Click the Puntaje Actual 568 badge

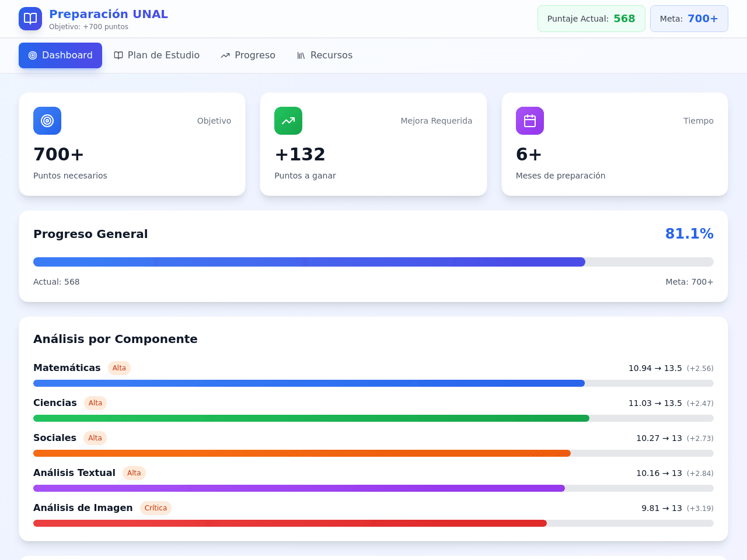[x=591, y=19]
